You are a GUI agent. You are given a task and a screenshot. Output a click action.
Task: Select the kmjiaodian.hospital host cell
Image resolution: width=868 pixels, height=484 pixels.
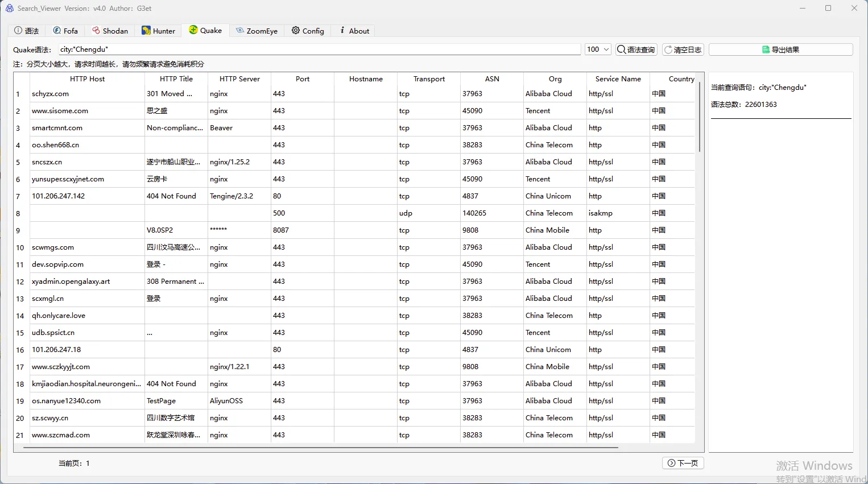(87, 384)
